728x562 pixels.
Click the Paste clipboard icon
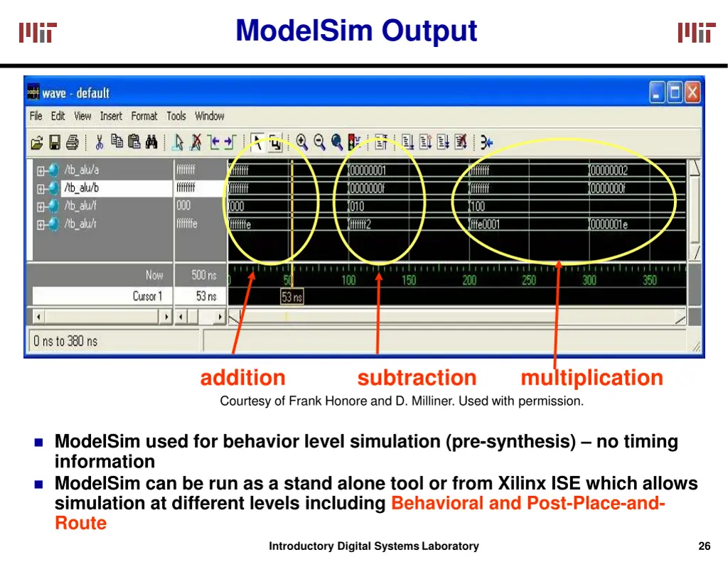(x=134, y=141)
